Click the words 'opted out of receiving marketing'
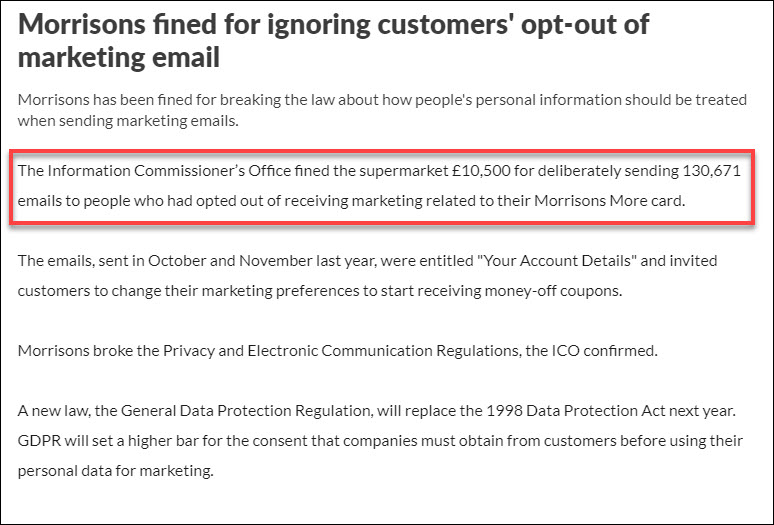The image size is (774, 525). click(x=310, y=201)
